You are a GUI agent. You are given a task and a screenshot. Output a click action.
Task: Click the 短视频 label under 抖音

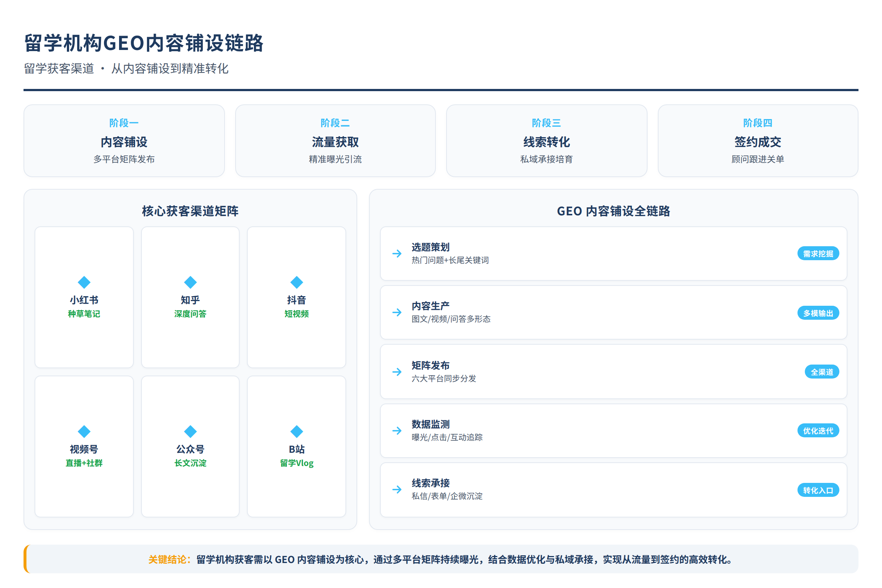click(x=297, y=314)
